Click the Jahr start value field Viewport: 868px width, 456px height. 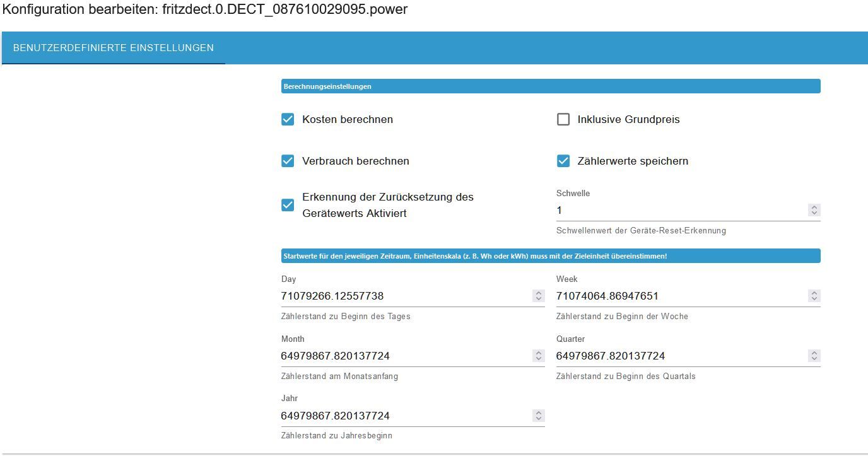point(405,416)
